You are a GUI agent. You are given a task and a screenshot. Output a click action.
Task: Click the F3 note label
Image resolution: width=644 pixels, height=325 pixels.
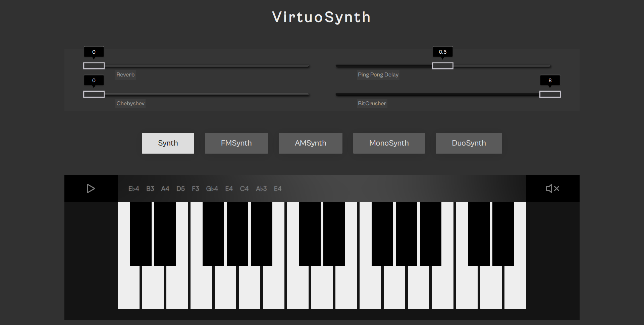click(x=196, y=188)
